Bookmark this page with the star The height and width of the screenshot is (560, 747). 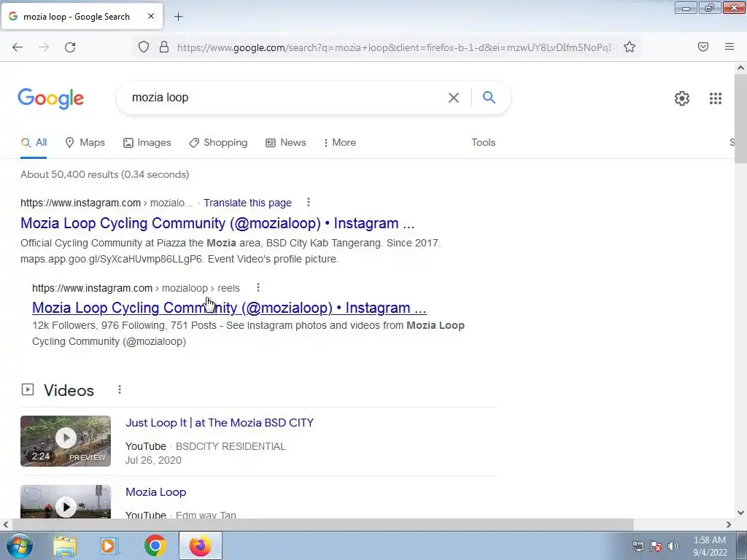[630, 47]
